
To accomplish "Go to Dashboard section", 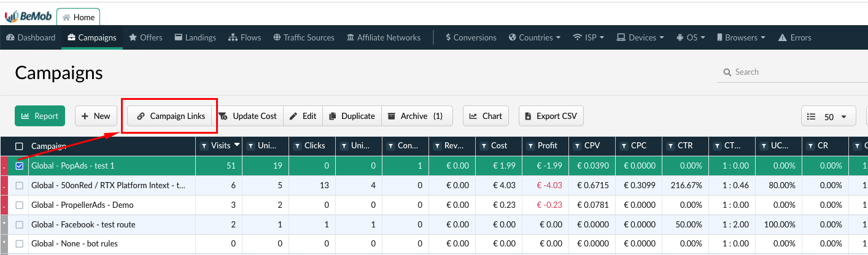I will 31,37.
